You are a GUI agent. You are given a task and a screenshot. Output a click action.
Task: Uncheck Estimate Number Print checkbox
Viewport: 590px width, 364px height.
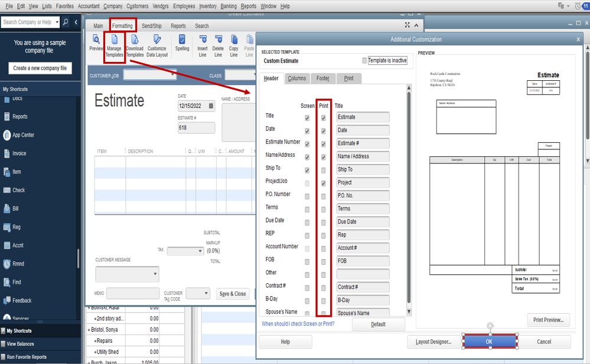point(323,145)
